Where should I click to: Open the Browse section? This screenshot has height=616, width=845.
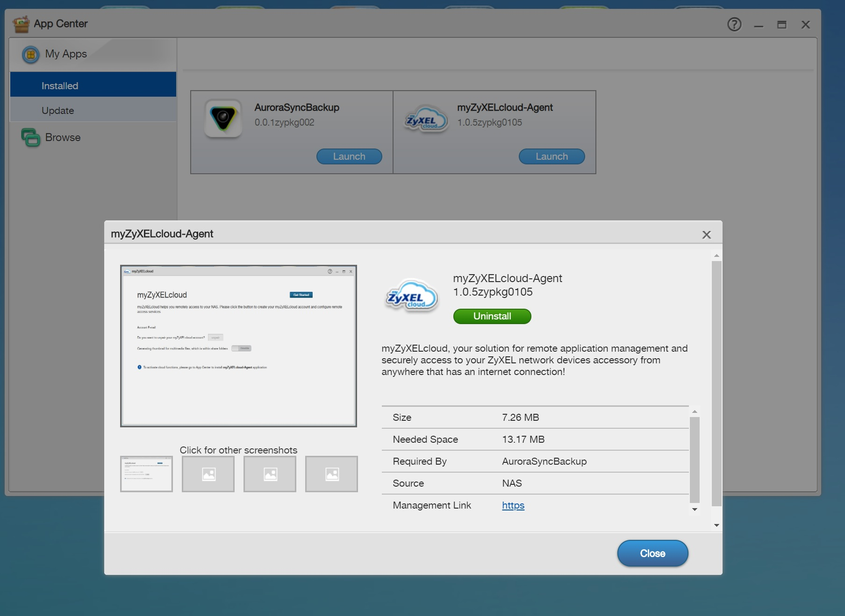[63, 137]
